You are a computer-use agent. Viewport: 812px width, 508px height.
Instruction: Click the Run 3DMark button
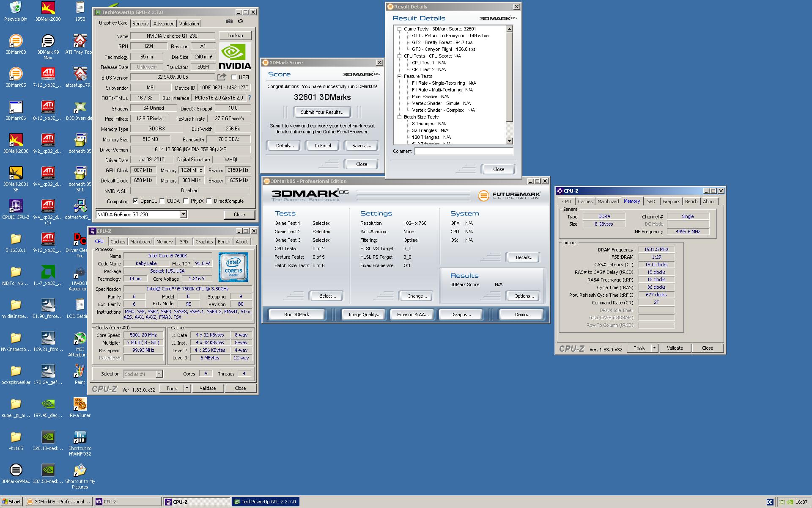(x=296, y=315)
